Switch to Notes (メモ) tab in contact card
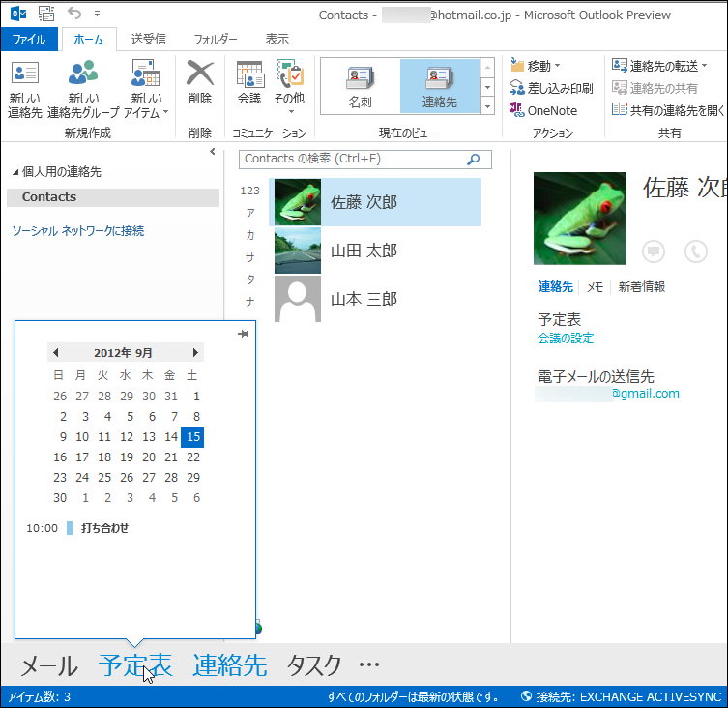The width and height of the screenshot is (728, 708). 595,287
